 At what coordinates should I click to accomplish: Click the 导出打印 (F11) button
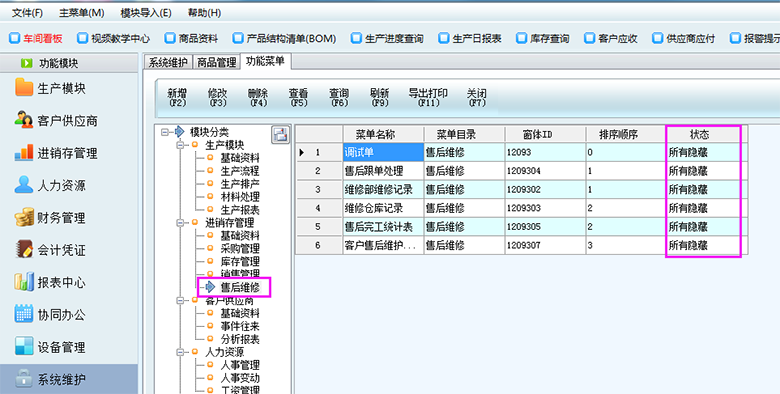[x=428, y=97]
